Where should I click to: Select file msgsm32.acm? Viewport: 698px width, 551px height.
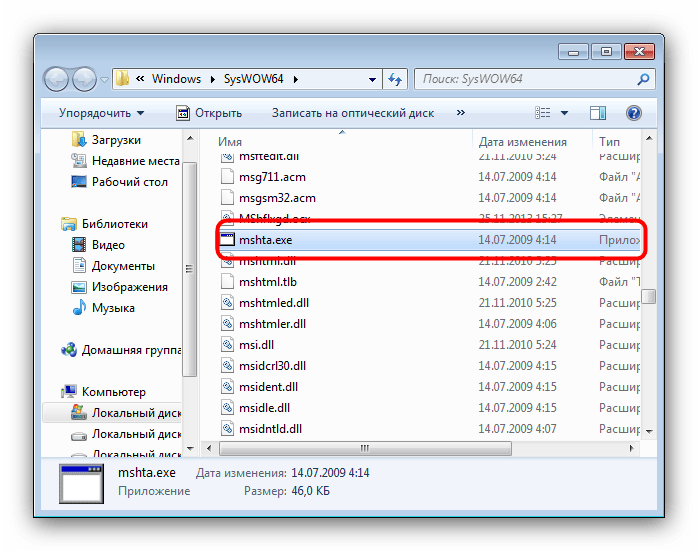277,198
